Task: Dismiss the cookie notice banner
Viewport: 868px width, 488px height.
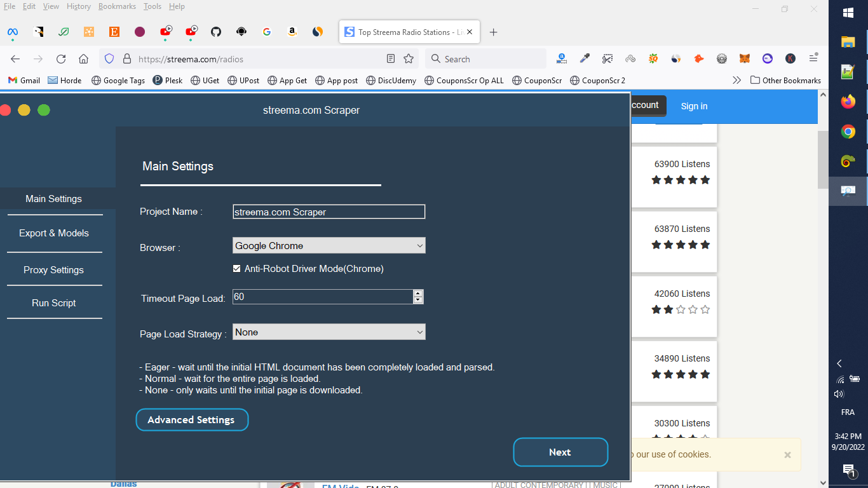Action: pyautogui.click(x=787, y=455)
